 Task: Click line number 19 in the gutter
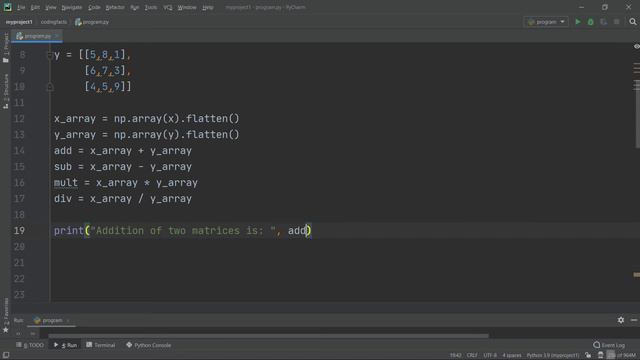[19, 231]
